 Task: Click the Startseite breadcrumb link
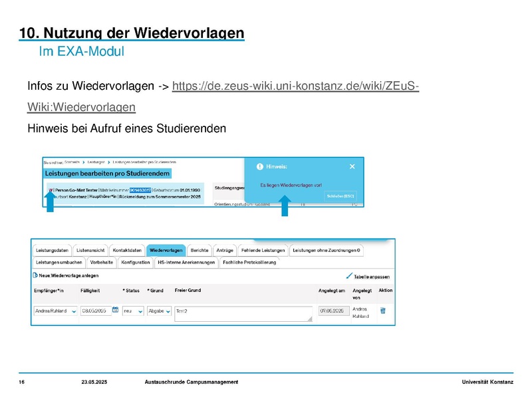72,162
